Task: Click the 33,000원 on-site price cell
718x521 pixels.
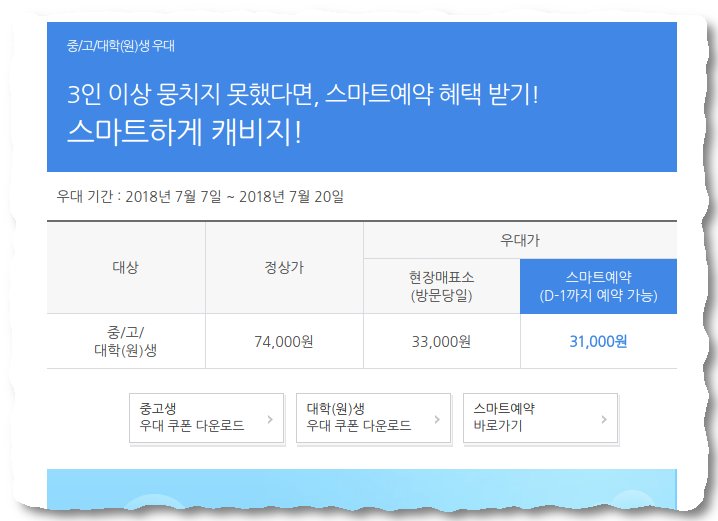Action: point(441,342)
